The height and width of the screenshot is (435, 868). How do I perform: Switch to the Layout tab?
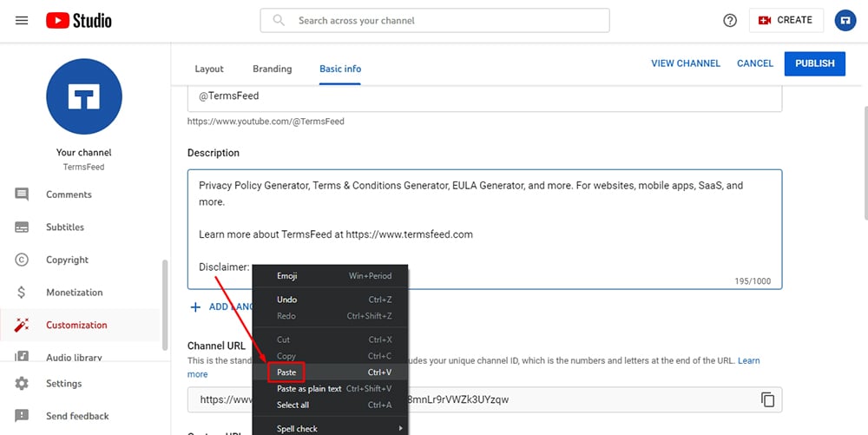click(x=209, y=69)
